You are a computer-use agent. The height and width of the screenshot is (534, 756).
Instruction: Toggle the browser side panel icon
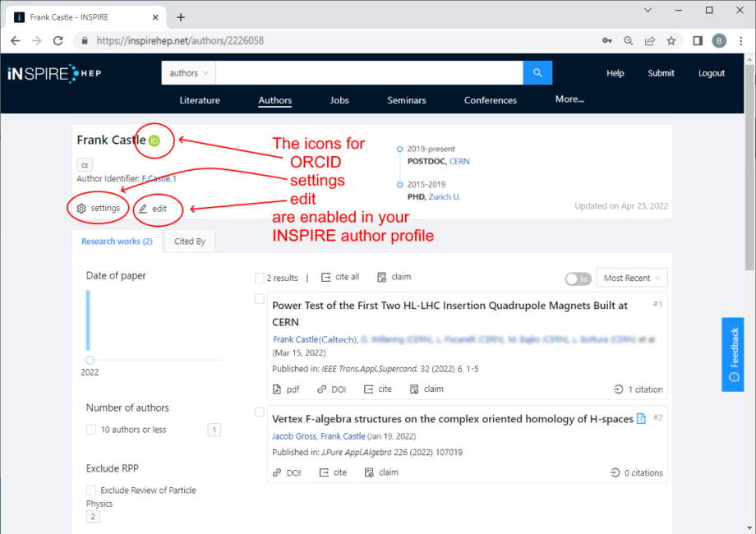point(698,41)
